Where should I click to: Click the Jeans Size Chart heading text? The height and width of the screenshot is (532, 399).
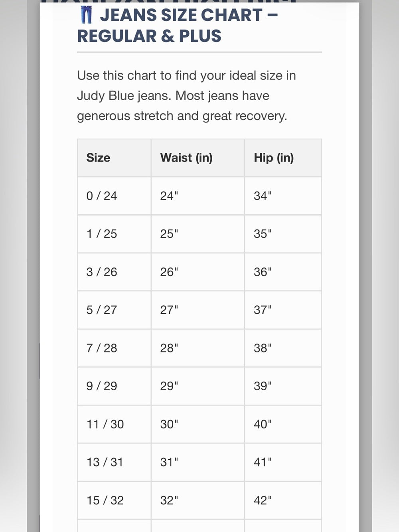[178, 26]
